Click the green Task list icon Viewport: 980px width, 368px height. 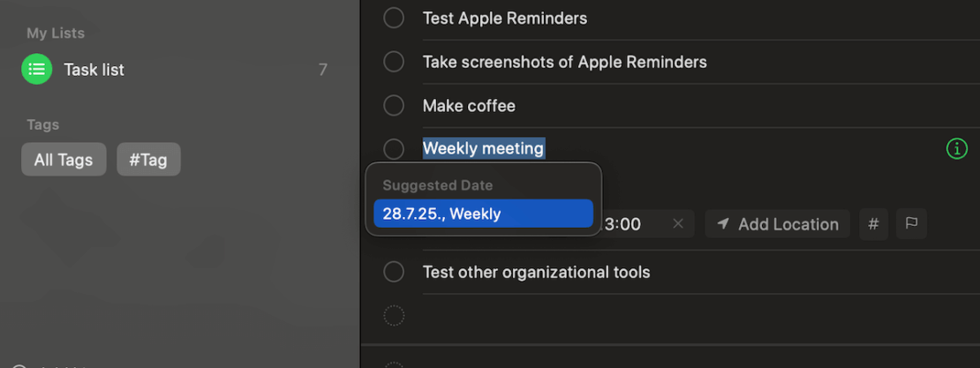click(x=37, y=69)
